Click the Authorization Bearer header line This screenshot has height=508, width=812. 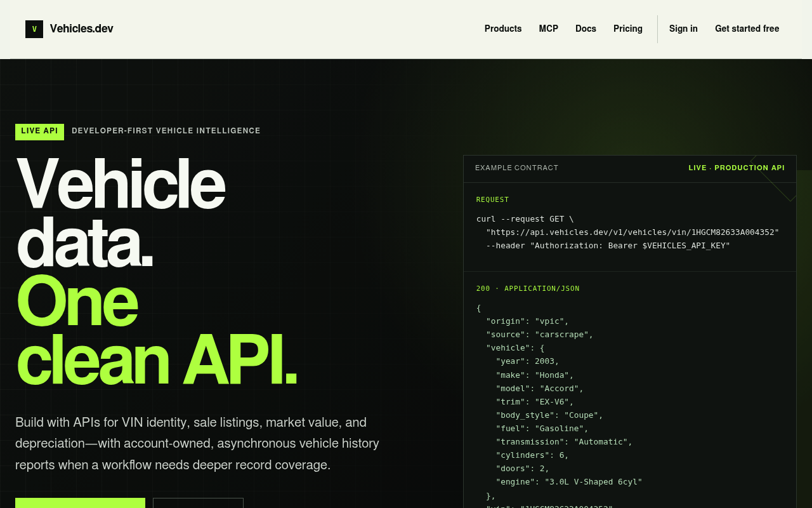608,246
